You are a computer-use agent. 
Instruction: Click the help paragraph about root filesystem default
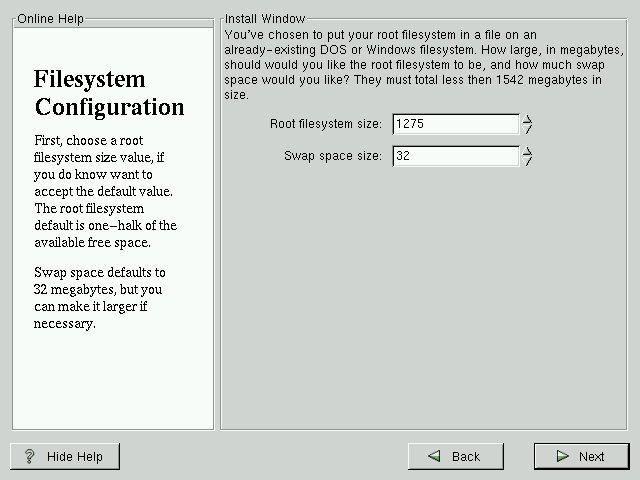[105, 192]
